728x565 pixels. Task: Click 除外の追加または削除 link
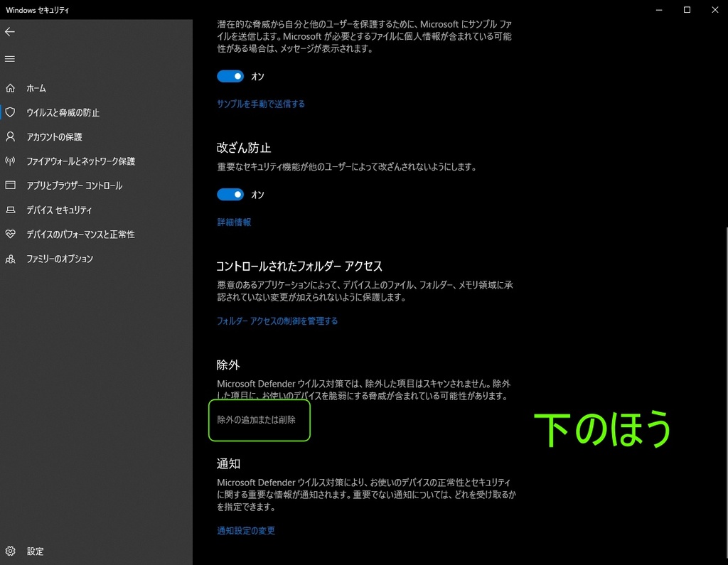(x=256, y=420)
